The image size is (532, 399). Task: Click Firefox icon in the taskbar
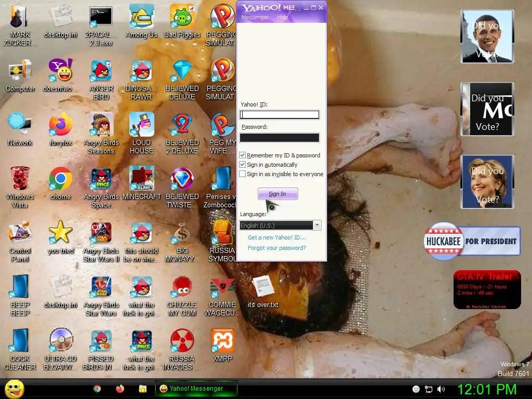click(120, 389)
